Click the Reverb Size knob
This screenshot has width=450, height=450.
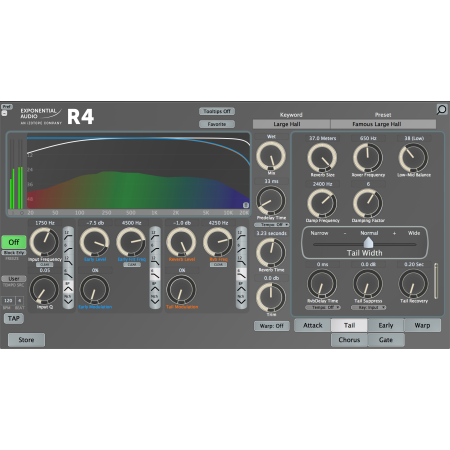(322, 158)
